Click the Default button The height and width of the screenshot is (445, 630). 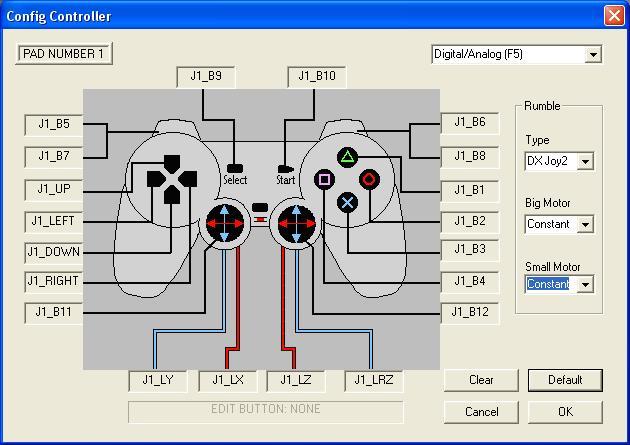click(x=565, y=380)
